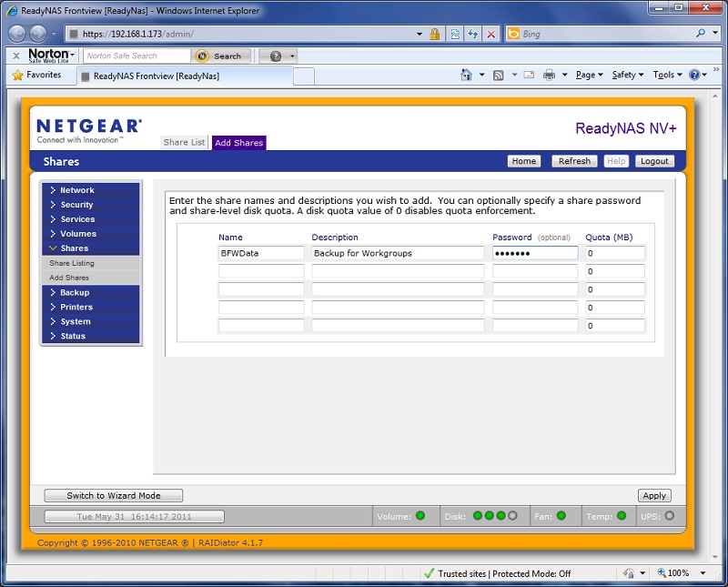Click the address bar Refresh arrows icon
Viewport: 728px width, 587px height.
coord(472,34)
